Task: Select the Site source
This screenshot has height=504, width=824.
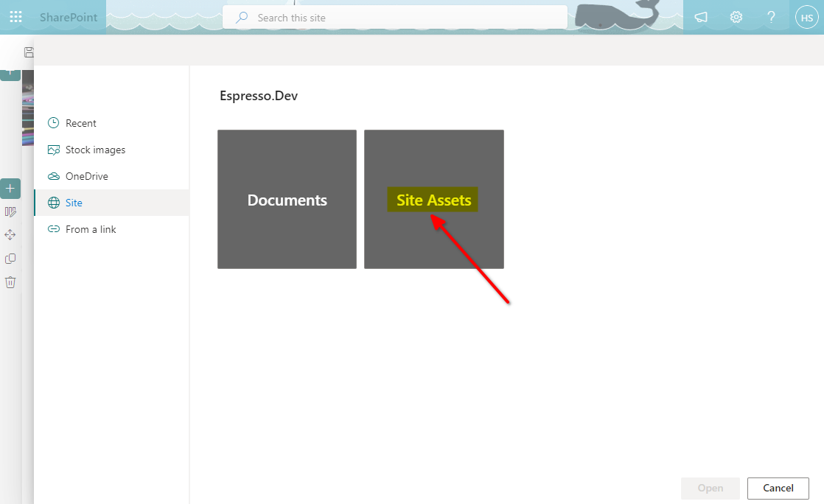Action: coord(111,203)
